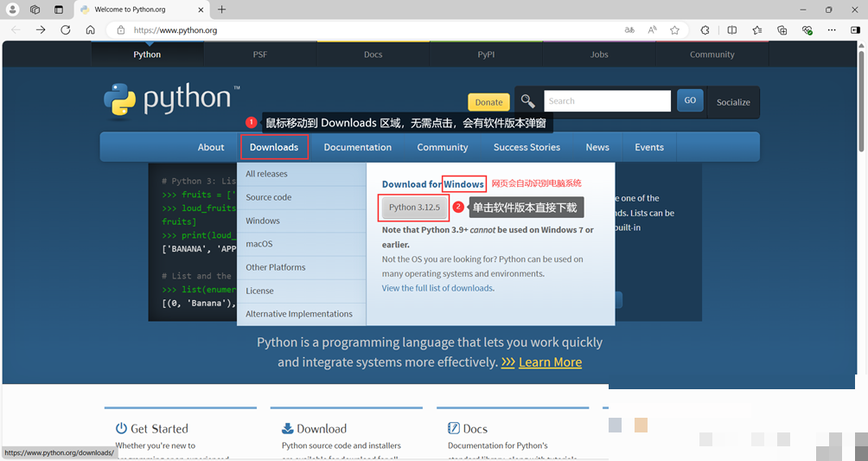
Task: Click the page vertical scrollbar
Action: (x=861, y=99)
